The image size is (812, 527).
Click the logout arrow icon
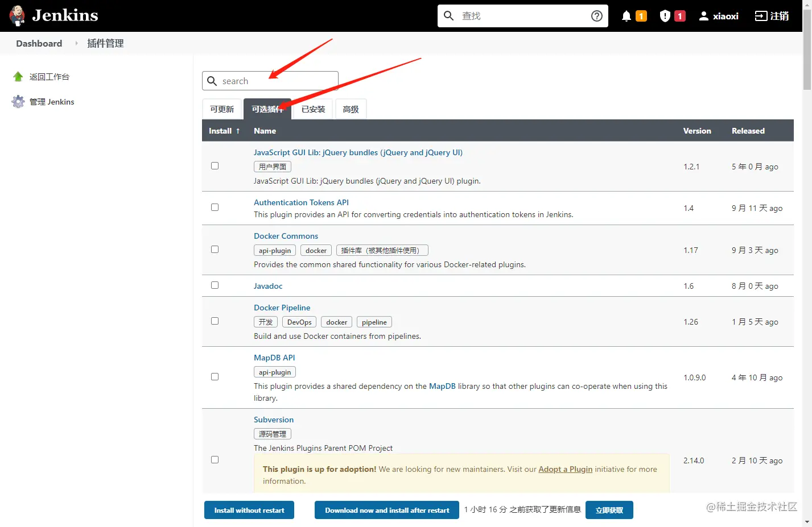[x=761, y=16]
